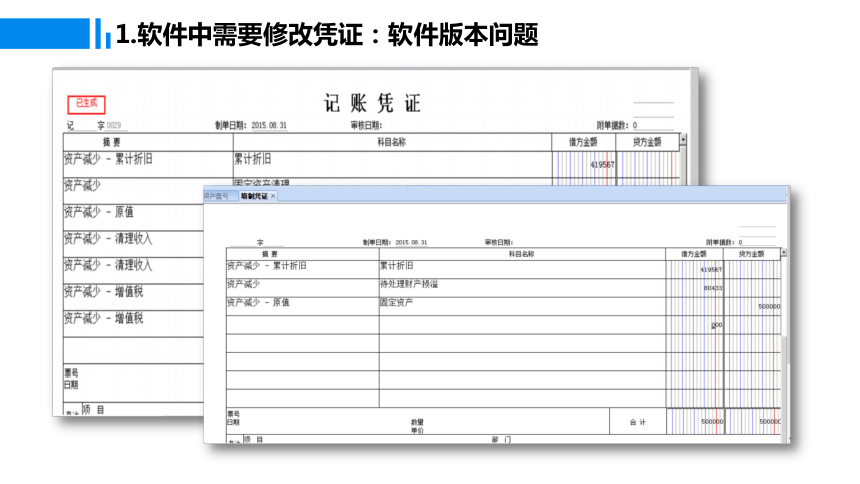The width and height of the screenshot is (860, 484).
Task: Close the 填制凭证 tab with its x
Action: (x=273, y=196)
